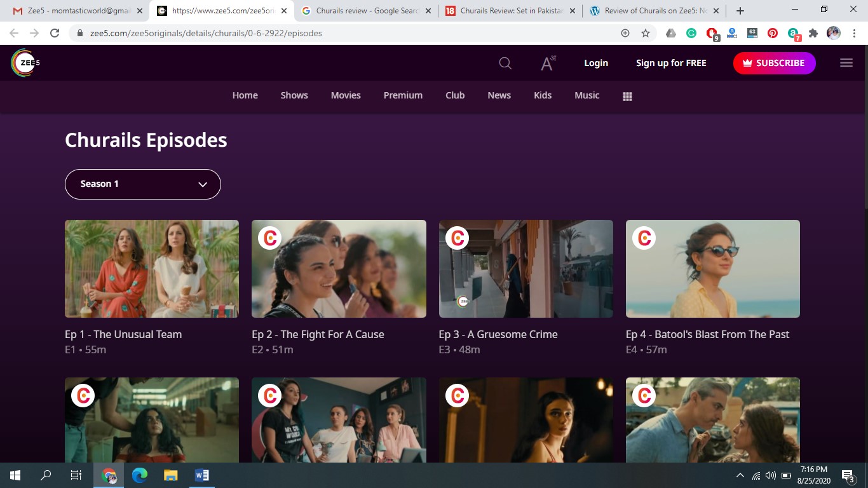Open the Premium menu
Image resolution: width=868 pixels, height=488 pixels.
403,95
